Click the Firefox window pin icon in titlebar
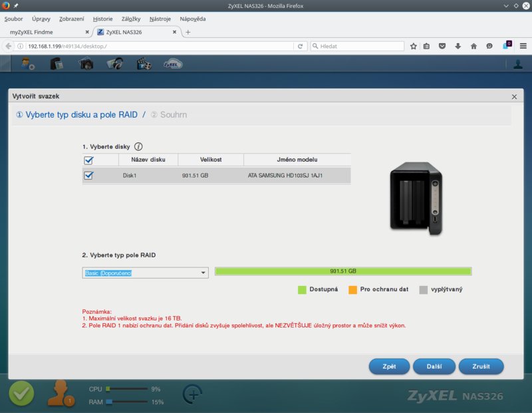Image resolution: width=532 pixels, height=413 pixels. (15, 5)
